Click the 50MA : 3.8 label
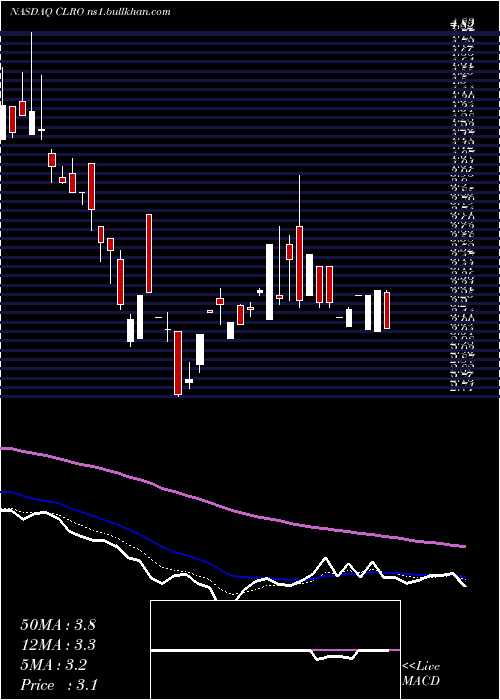The width and height of the screenshot is (500, 700). coord(58,625)
